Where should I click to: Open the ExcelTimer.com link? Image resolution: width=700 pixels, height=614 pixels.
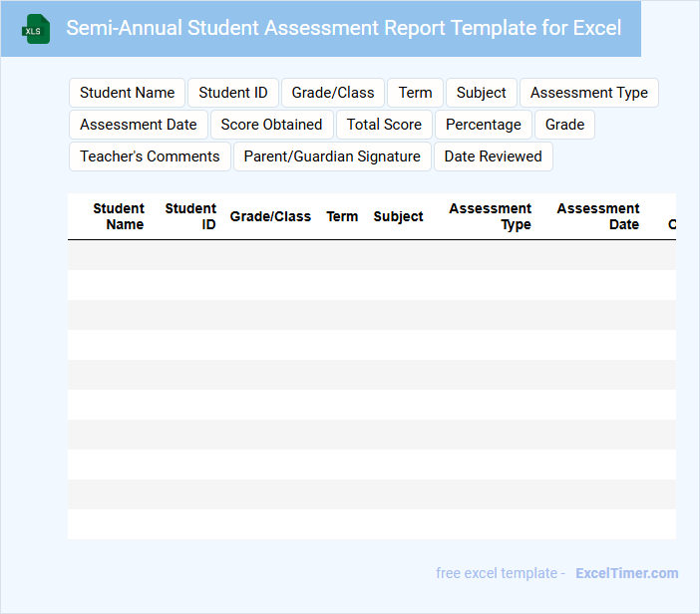click(x=626, y=573)
